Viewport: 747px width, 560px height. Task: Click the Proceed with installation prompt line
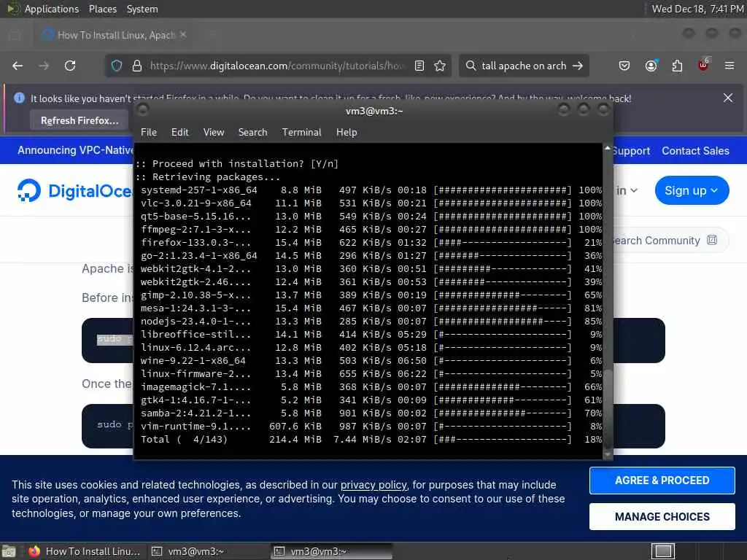click(237, 164)
